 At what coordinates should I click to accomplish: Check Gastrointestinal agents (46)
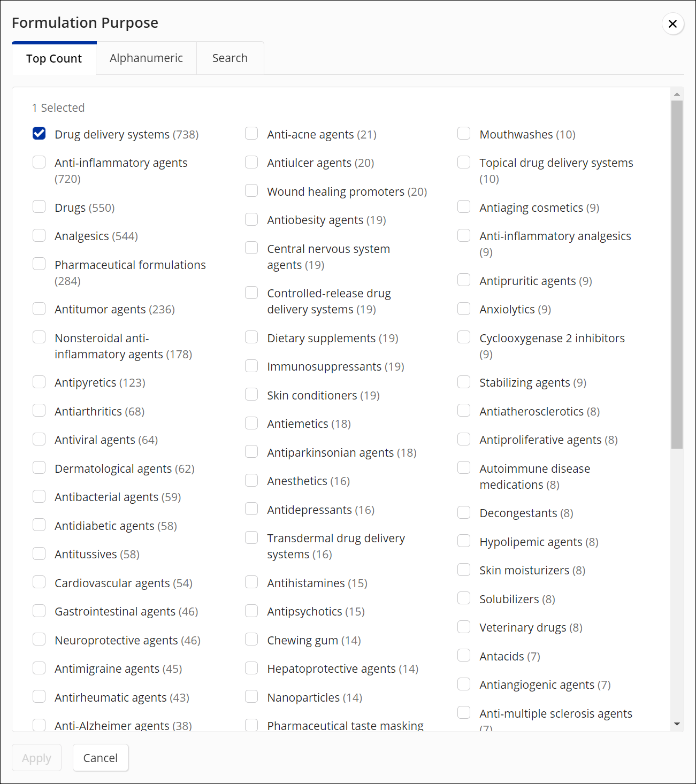click(x=39, y=611)
